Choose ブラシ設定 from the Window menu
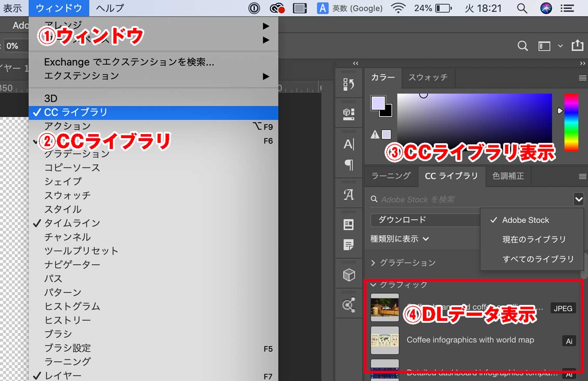The image size is (588, 381). click(153, 348)
